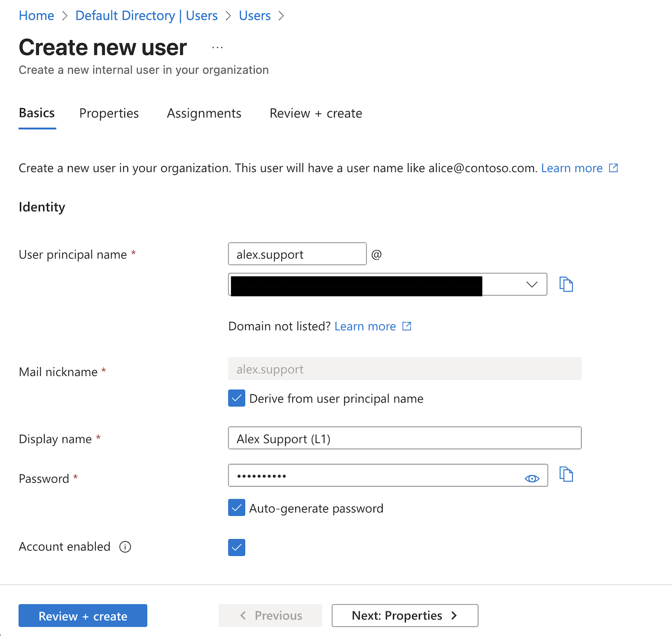Click inside the user principal name field
The image size is (672, 636).
point(297,254)
